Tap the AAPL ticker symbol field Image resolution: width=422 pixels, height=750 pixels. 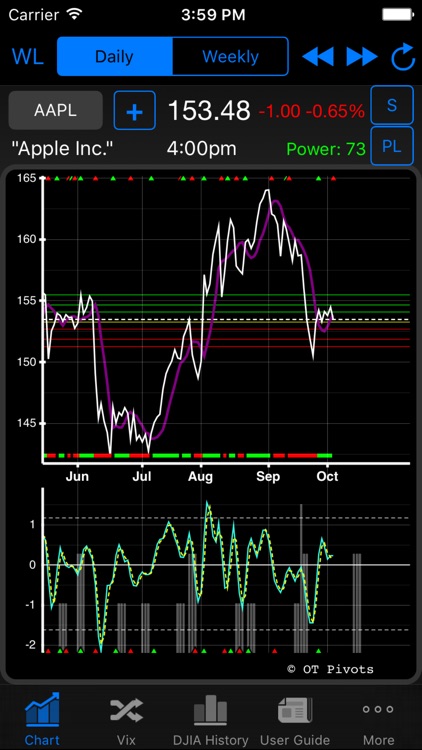tap(56, 110)
